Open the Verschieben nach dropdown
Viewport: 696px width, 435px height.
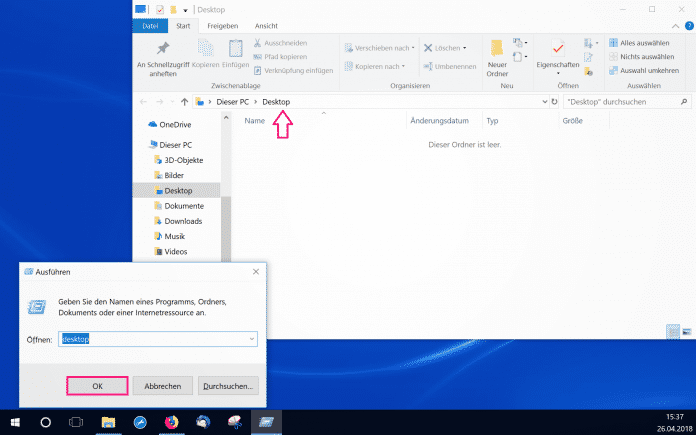pyautogui.click(x=379, y=47)
